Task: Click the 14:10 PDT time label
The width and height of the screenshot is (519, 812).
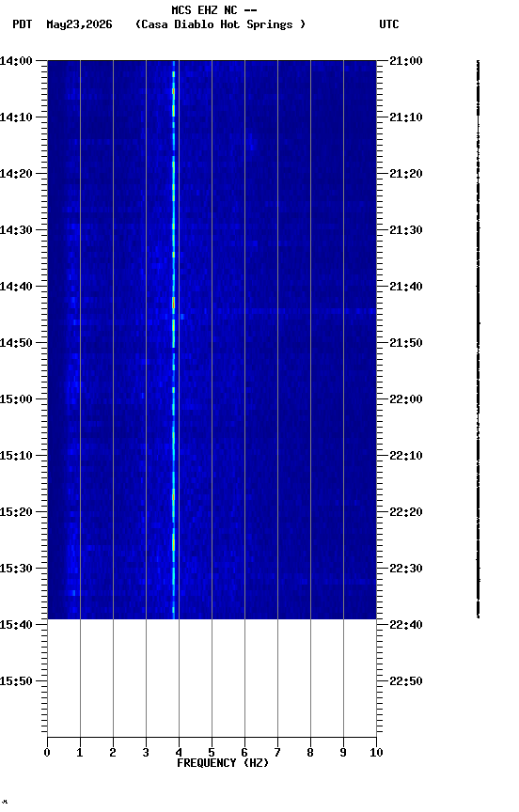Action: tap(16, 117)
